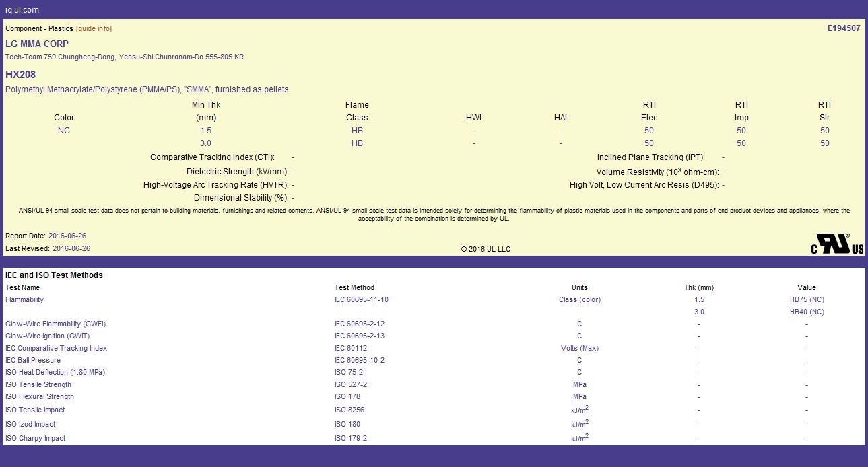The image size is (868, 467).
Task: Click the PMMA/PS material description line
Action: (x=147, y=89)
